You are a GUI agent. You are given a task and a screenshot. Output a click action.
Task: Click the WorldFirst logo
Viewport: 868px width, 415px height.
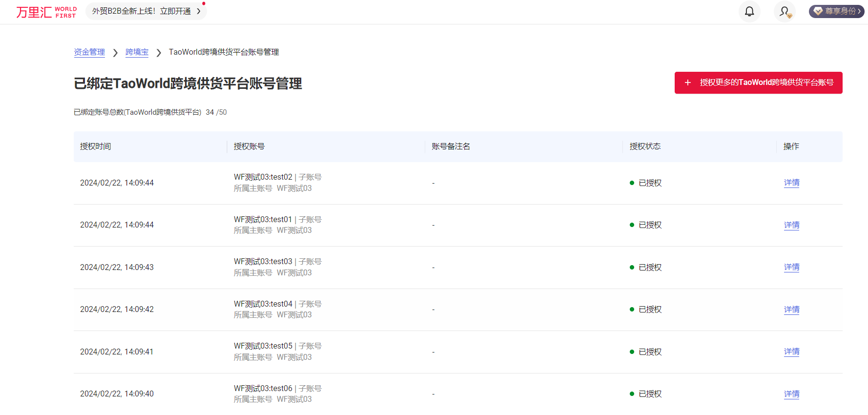pyautogui.click(x=46, y=12)
